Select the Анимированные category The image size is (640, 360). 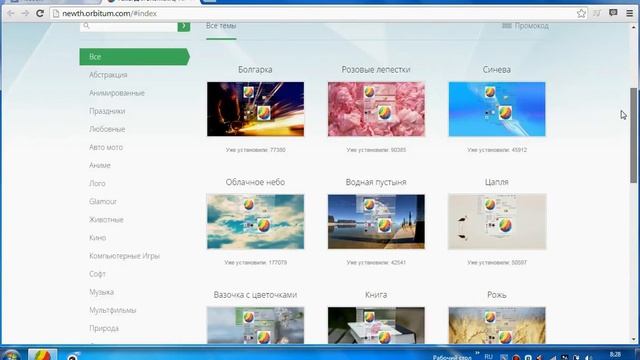click(x=117, y=93)
